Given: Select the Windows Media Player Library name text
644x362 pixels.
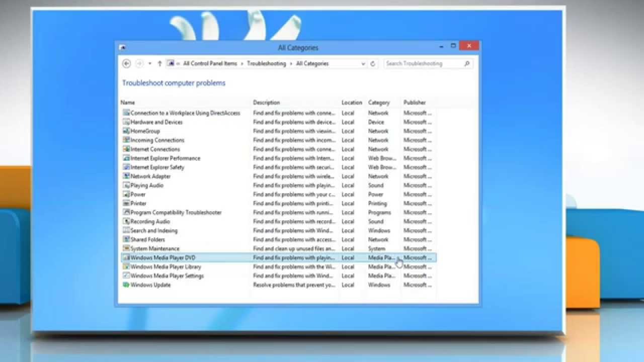Looking at the screenshot, I should 166,267.
